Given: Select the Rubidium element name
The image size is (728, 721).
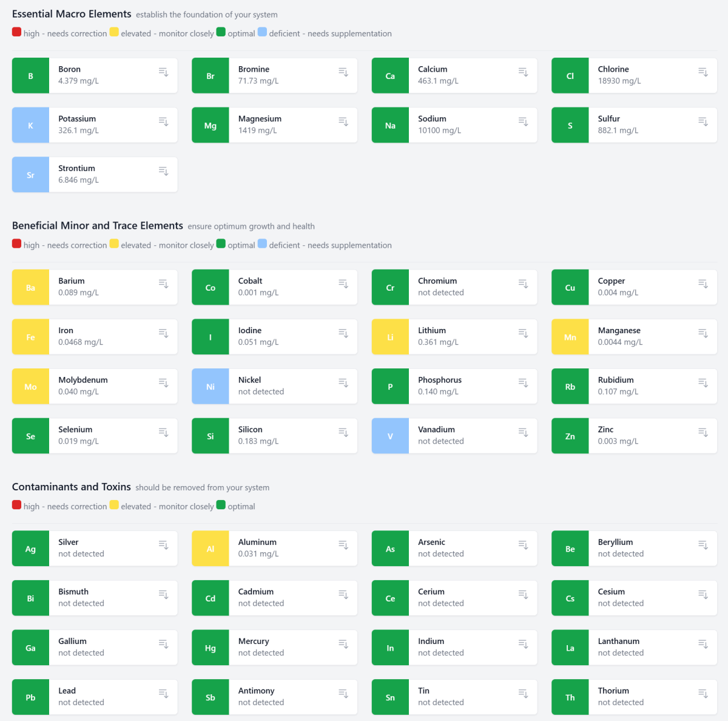Looking at the screenshot, I should pos(616,380).
